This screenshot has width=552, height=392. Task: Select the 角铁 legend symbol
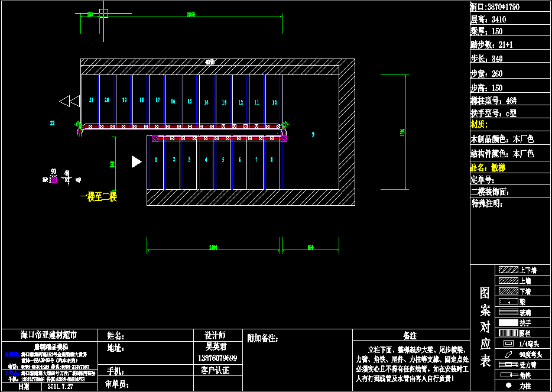[508, 375]
